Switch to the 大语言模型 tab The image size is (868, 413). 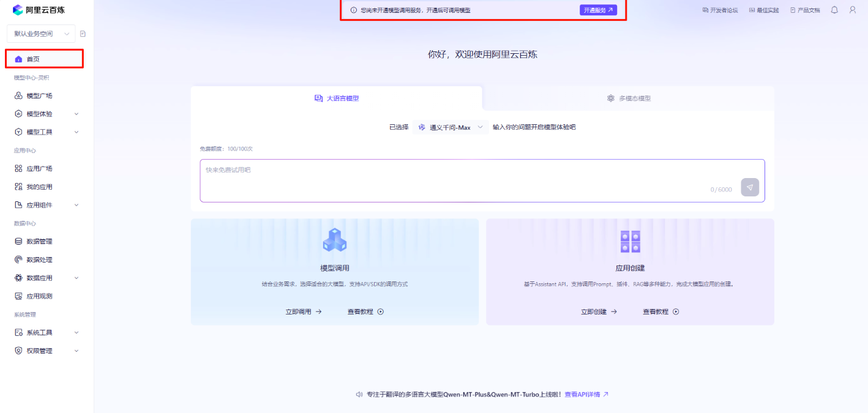337,99
